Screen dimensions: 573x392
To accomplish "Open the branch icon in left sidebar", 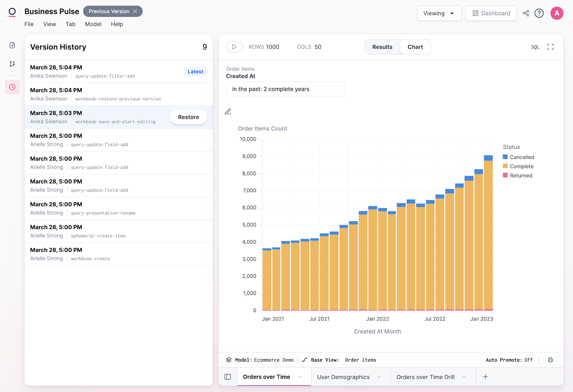I will pyautogui.click(x=12, y=64).
